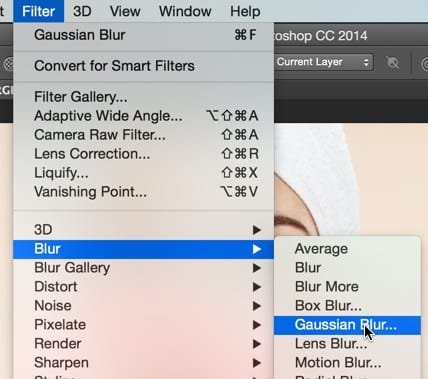Select Gaussian Blur... in Blur submenu
428x379 pixels.
347,325
